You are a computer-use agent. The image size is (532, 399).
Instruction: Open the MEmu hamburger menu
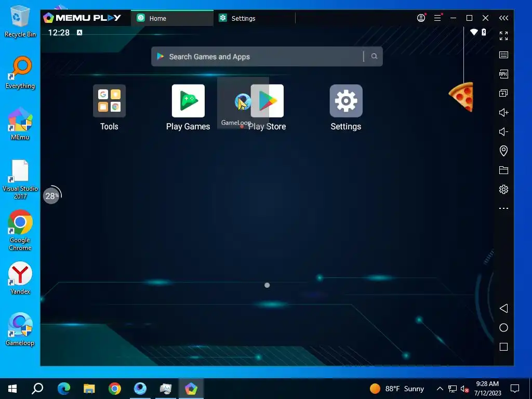pos(437,18)
